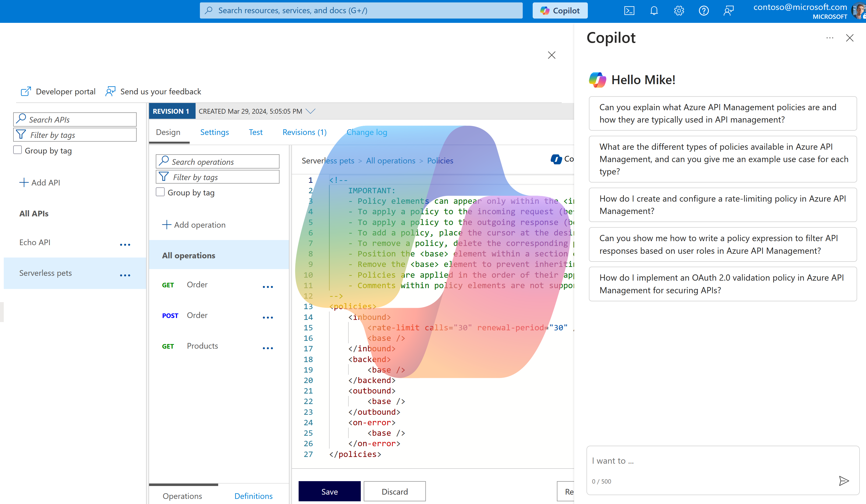This screenshot has width=866, height=504.
Task: Enable Group by tag in the APIs pane
Action: [x=17, y=150]
